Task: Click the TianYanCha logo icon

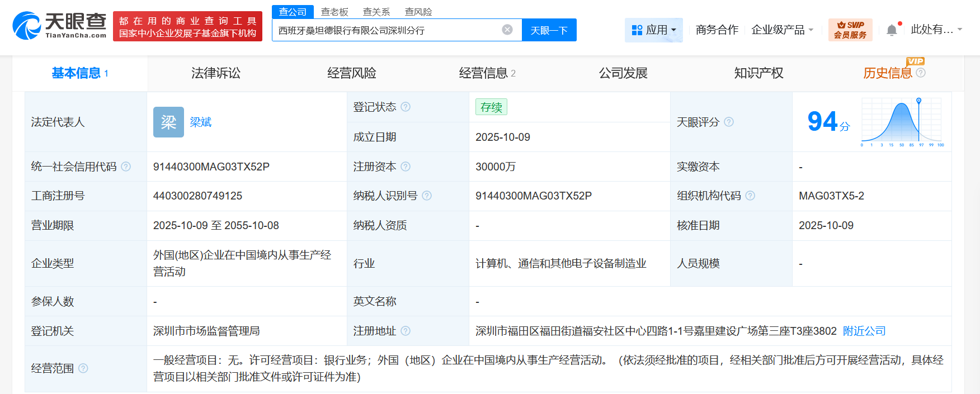Action: (26, 26)
